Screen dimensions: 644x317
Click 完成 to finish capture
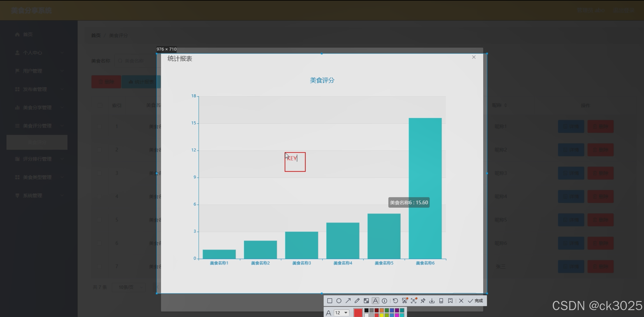coord(476,301)
